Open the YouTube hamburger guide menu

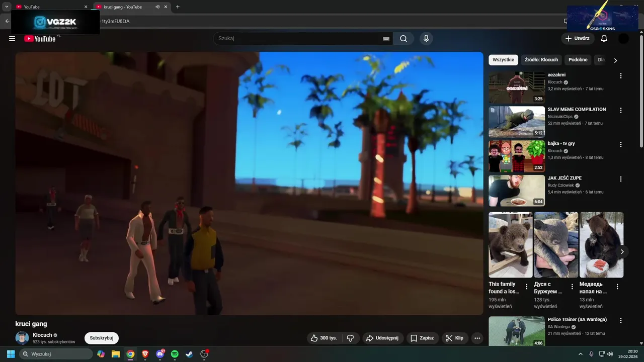[12, 39]
